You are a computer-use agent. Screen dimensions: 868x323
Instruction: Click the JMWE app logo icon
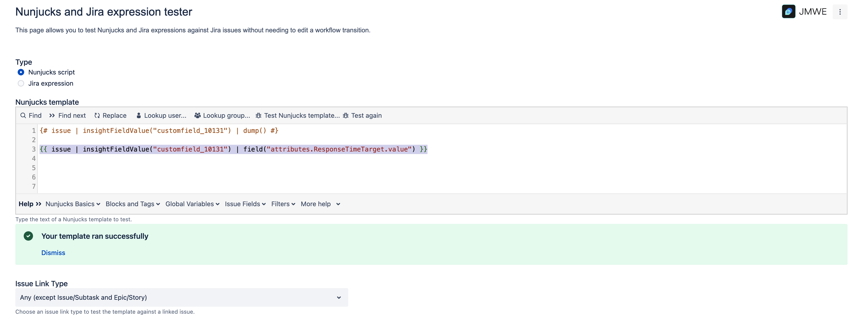[788, 11]
